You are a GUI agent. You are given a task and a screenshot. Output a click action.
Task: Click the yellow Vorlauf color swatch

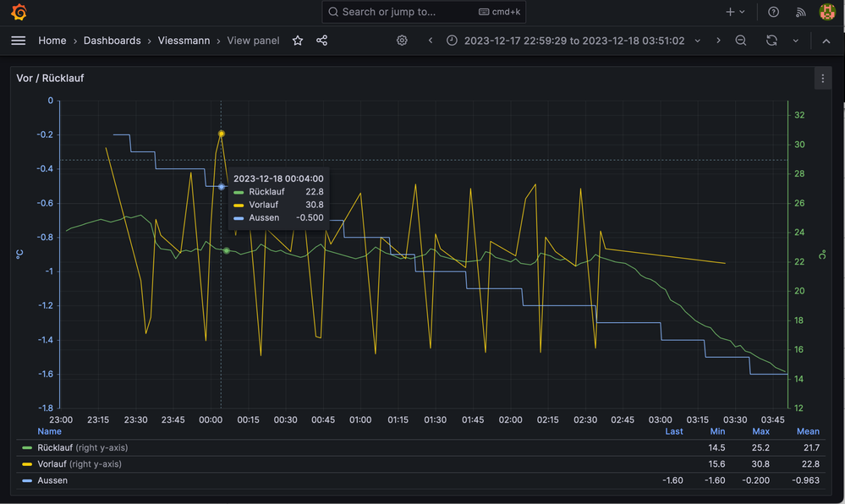(27, 464)
